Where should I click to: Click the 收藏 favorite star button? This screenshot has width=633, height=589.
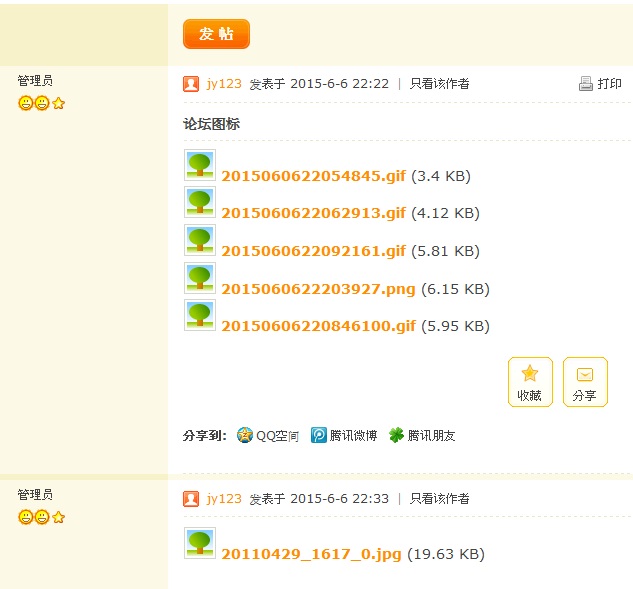point(530,382)
